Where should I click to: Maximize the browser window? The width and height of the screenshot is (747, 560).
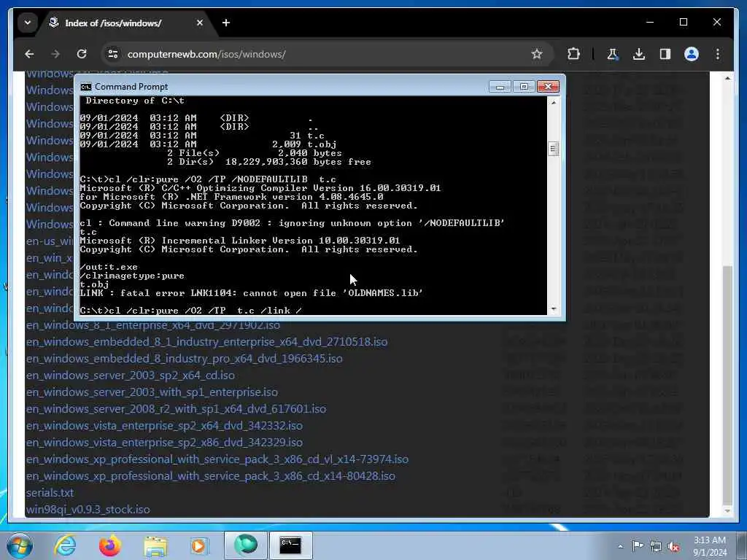point(683,22)
